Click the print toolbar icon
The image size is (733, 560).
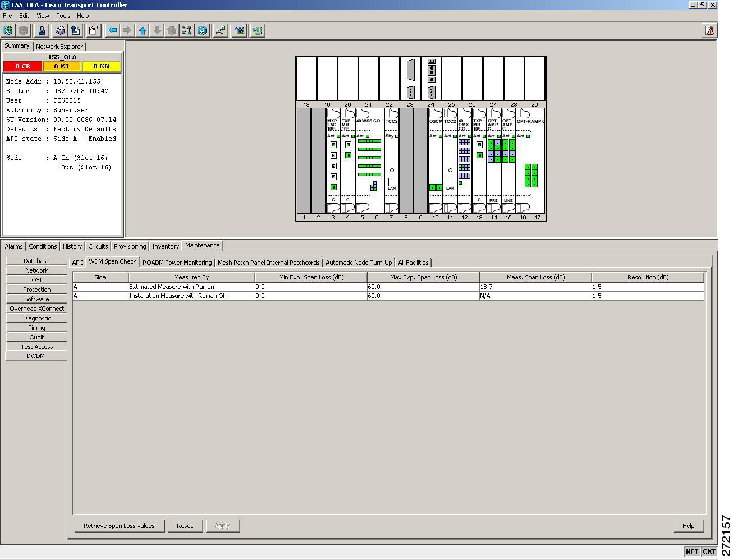[x=60, y=30]
